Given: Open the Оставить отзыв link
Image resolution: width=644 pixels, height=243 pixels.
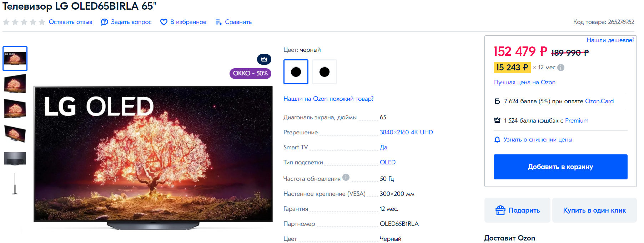Looking at the screenshot, I should coord(70,22).
